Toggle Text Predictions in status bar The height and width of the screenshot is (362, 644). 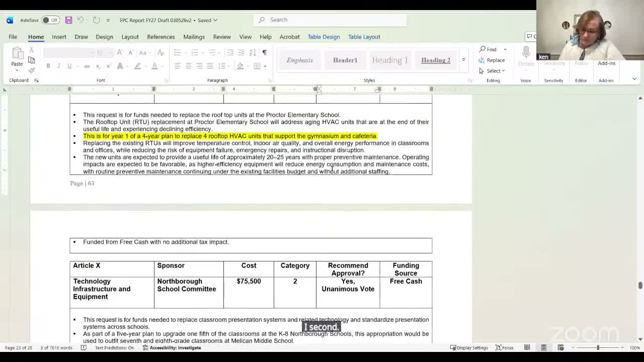click(x=114, y=347)
